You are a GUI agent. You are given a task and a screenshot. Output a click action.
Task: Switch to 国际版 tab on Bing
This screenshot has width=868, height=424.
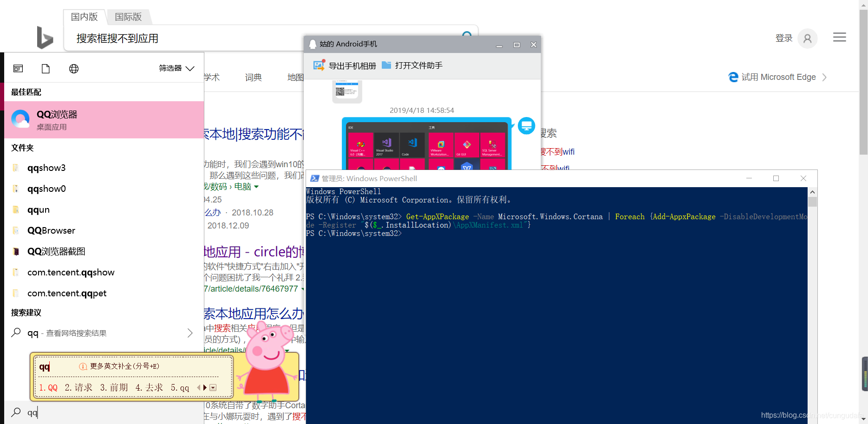click(x=128, y=17)
